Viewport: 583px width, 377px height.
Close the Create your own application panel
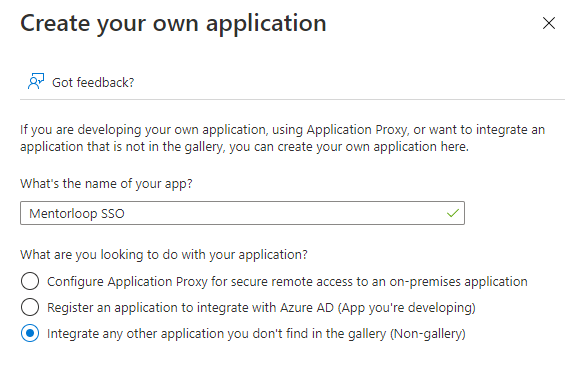click(549, 23)
